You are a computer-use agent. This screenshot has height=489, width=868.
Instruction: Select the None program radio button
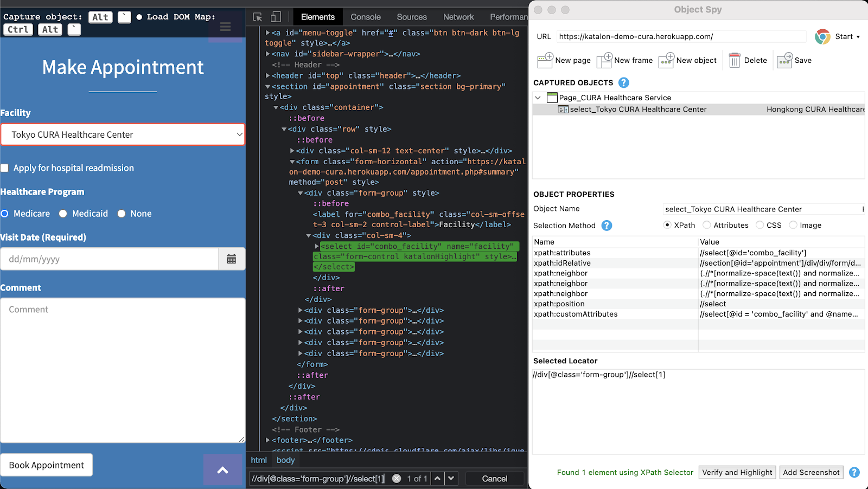tap(122, 214)
